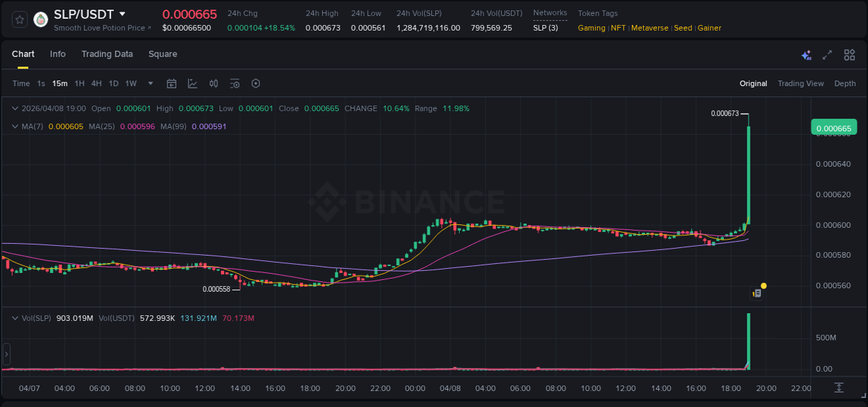Favorite SLP/USDT with the star icon
Viewport: 868px width, 407px height.
[x=19, y=19]
